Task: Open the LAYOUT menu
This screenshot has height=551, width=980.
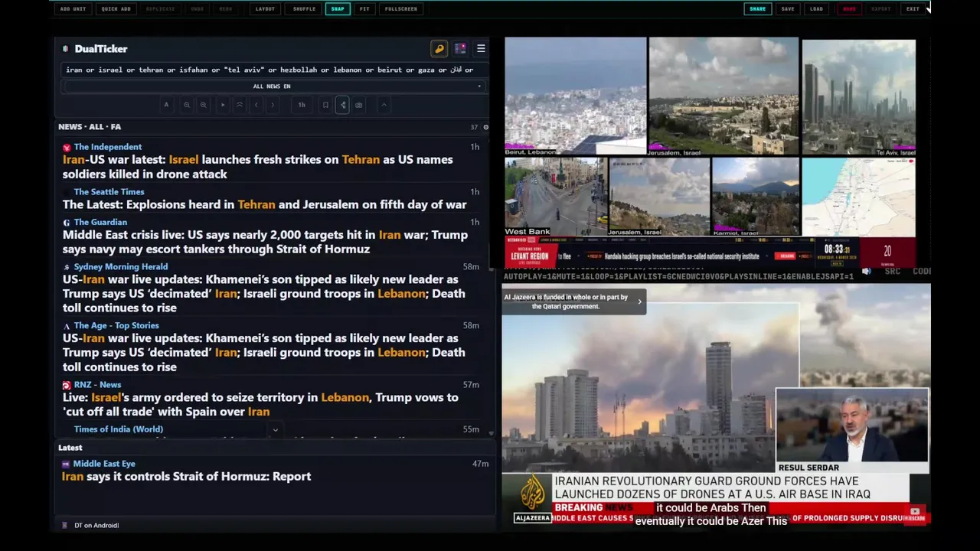Action: click(265, 9)
